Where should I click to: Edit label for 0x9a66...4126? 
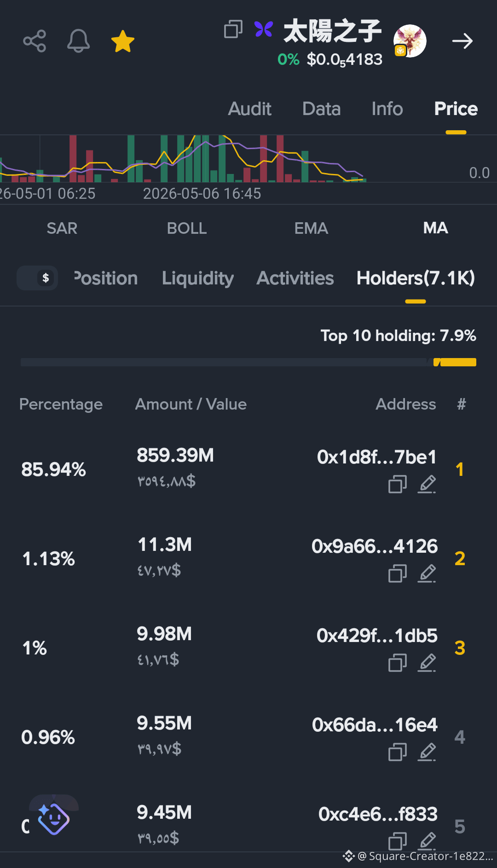coord(427,573)
